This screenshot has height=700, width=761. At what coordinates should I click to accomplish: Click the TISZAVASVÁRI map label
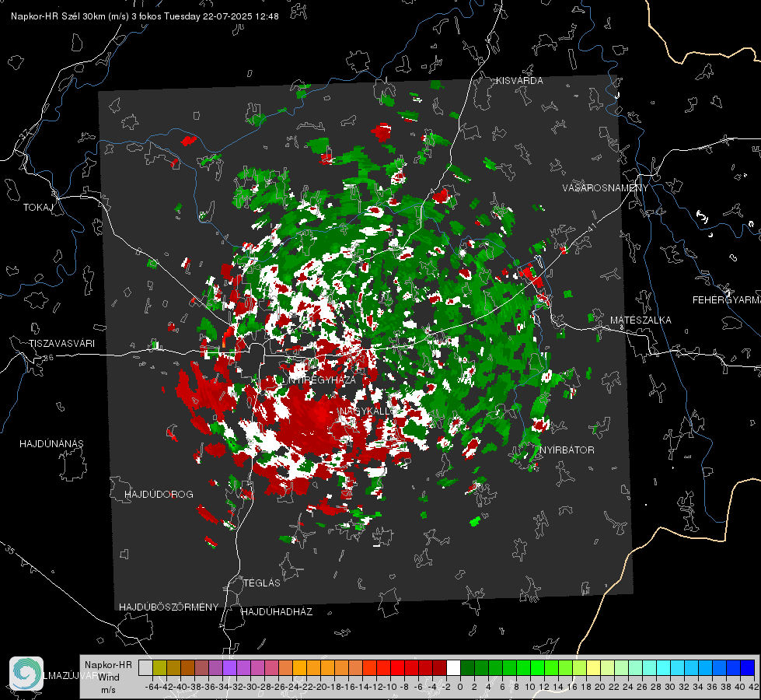pyautogui.click(x=61, y=344)
